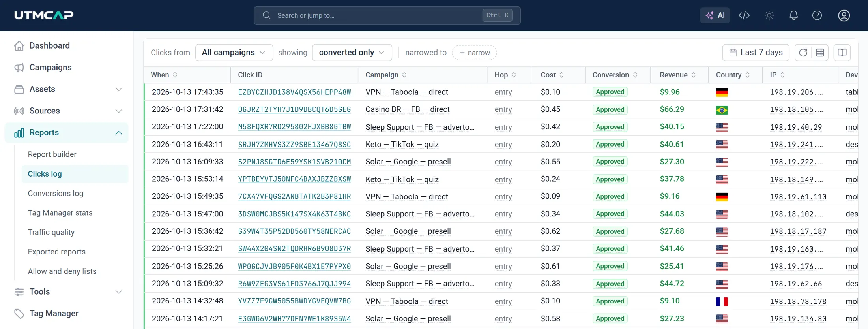868x329 pixels.
Task: Open Exported reports
Action: coord(57,252)
